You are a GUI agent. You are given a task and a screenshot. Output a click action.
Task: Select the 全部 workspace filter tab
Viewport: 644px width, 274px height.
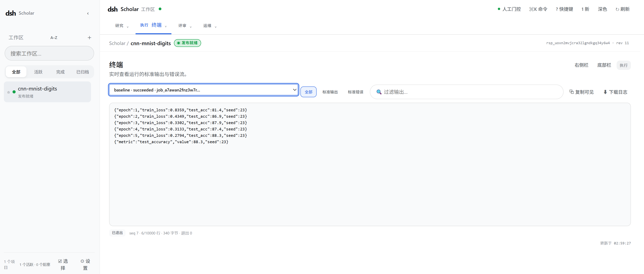tap(16, 72)
